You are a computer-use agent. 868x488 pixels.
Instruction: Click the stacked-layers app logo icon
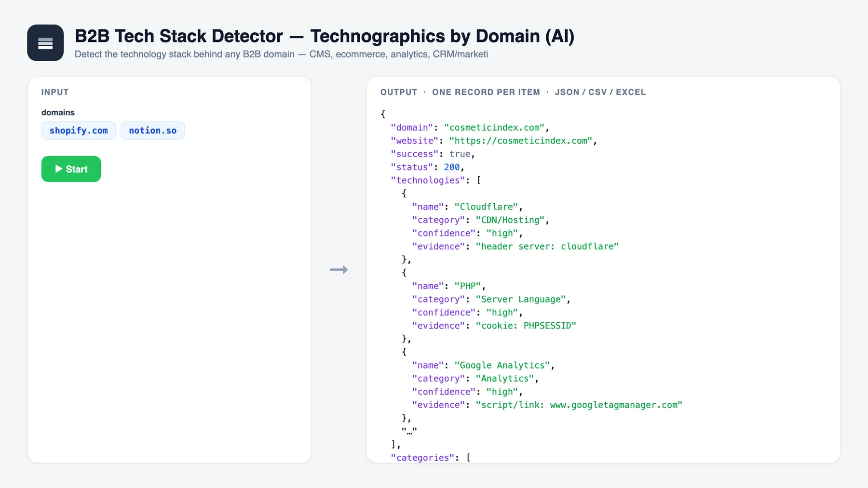[x=45, y=43]
